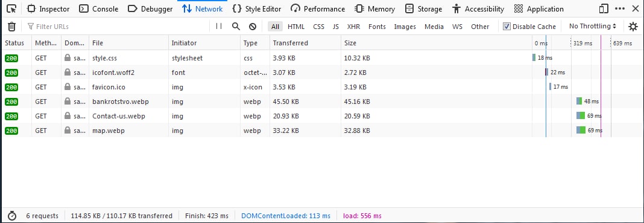Filter requests by Images
This screenshot has width=644, height=223.
pyautogui.click(x=405, y=27)
